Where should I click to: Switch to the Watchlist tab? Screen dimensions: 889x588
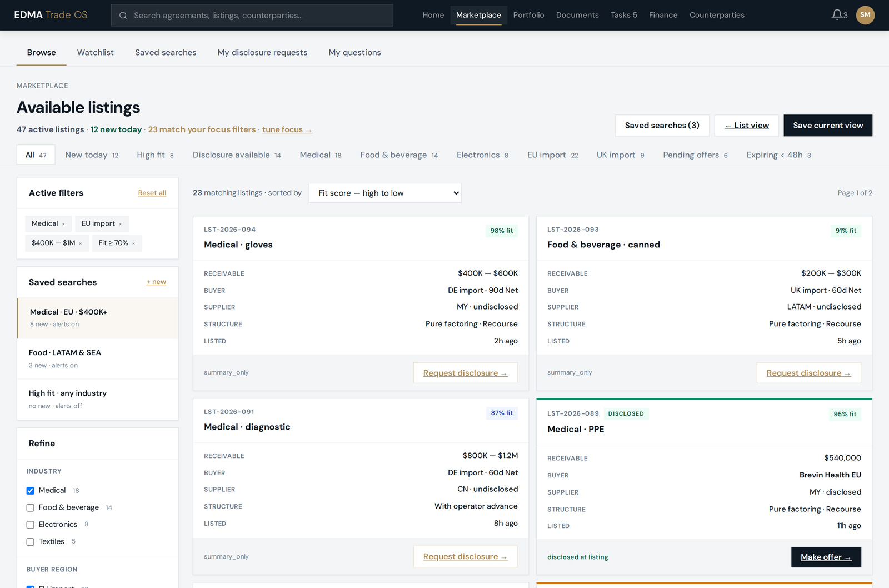tap(95, 52)
